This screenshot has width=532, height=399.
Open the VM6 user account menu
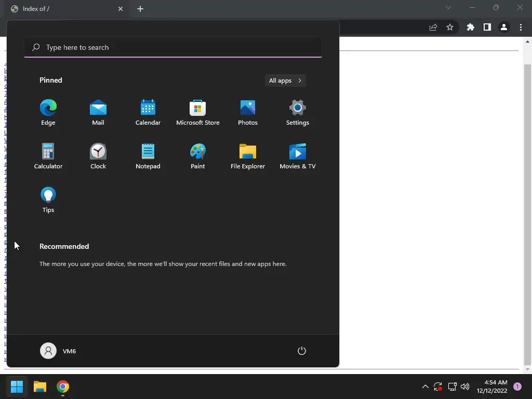pyautogui.click(x=58, y=351)
